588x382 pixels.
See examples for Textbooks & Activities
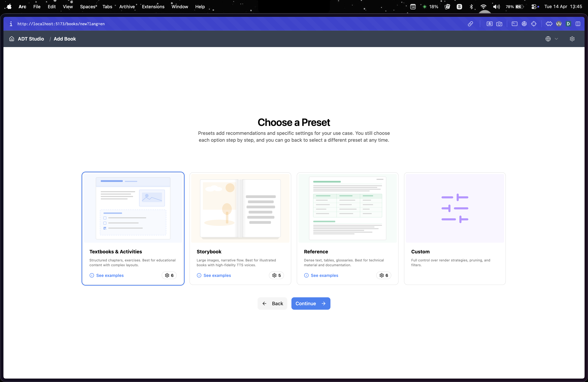click(106, 275)
